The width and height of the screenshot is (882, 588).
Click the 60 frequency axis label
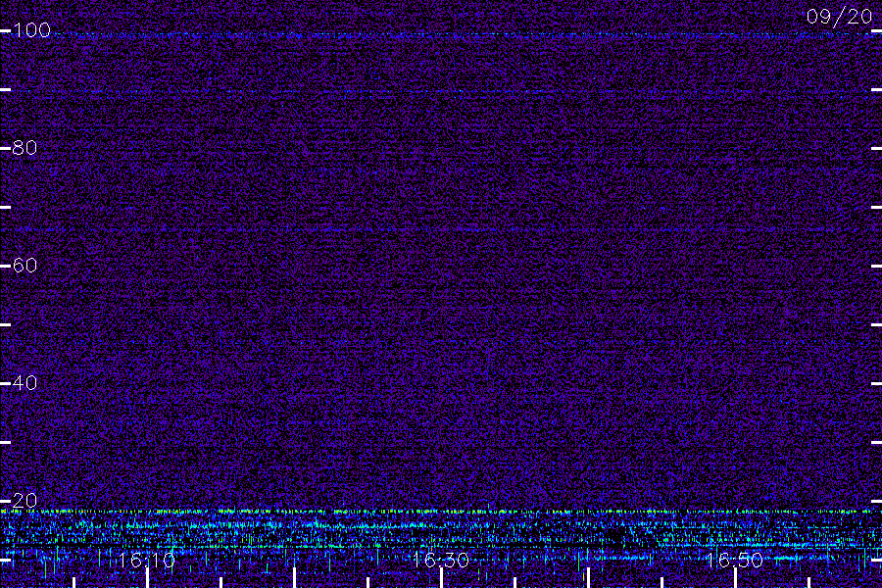[x=24, y=266]
